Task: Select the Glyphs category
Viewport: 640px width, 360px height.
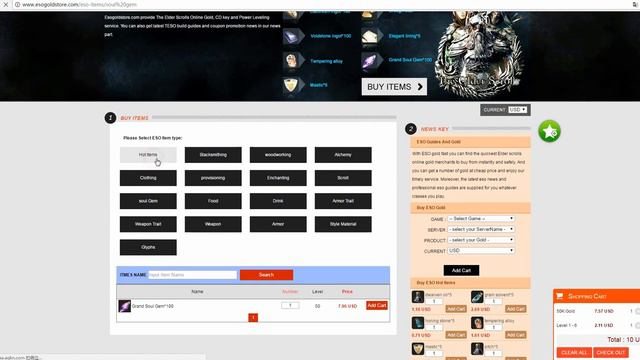Action: [x=148, y=247]
